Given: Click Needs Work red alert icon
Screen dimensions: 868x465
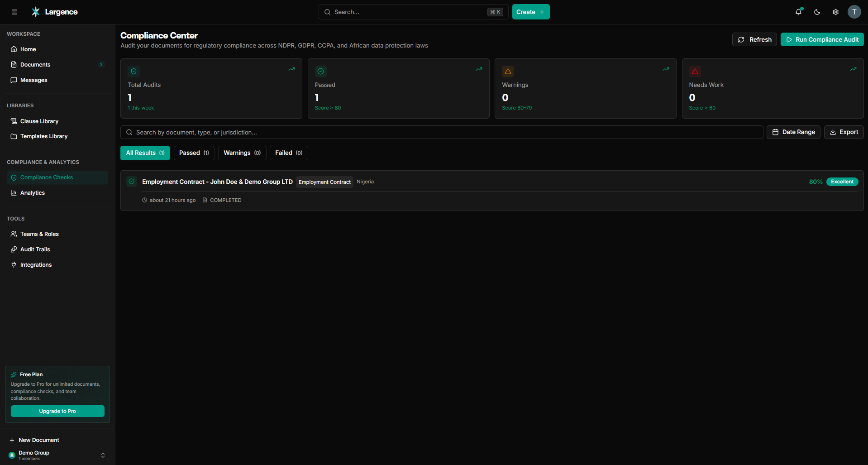Looking at the screenshot, I should tap(695, 72).
